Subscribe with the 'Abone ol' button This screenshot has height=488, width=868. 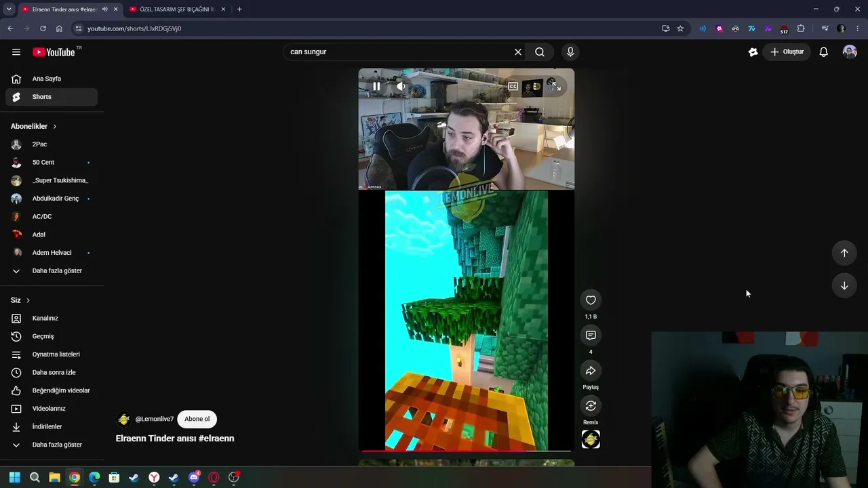pos(197,419)
